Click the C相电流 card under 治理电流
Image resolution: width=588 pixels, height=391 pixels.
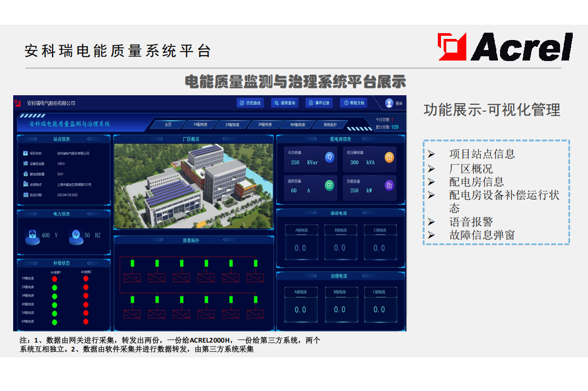(x=380, y=305)
